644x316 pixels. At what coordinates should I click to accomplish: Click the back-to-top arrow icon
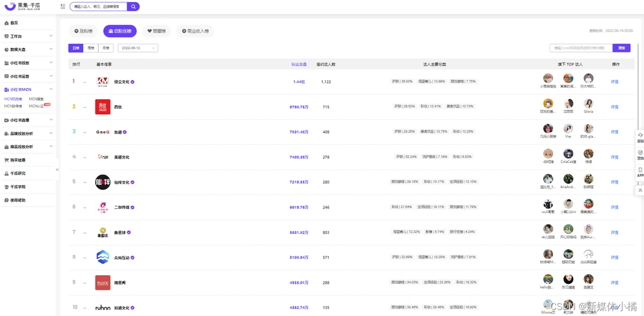click(x=640, y=190)
